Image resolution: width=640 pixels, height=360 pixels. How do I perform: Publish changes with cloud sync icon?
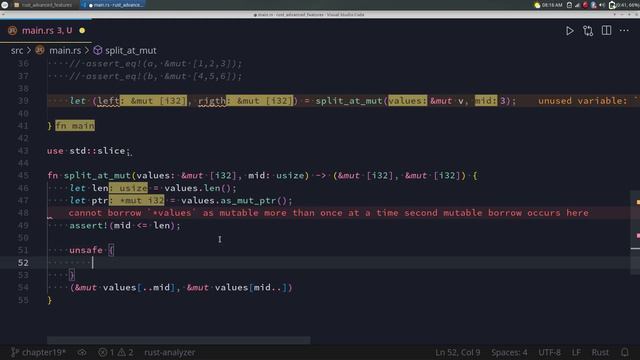pyautogui.click(x=82, y=352)
